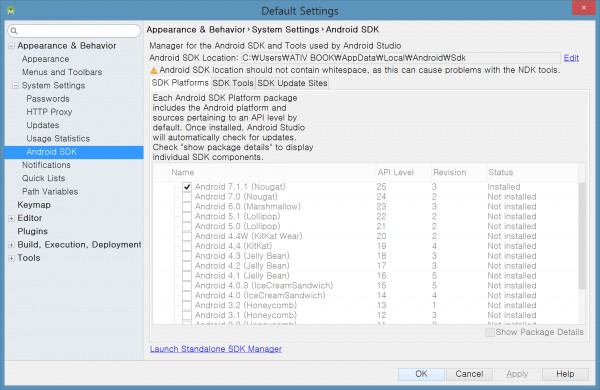This screenshot has height=390, width=600.
Task: Confirm with the OK button
Action: tap(421, 374)
